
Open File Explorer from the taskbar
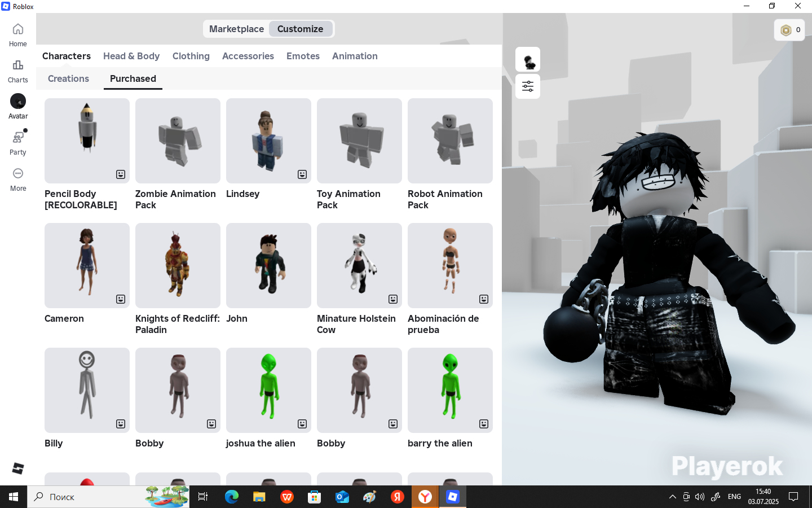tap(259, 497)
